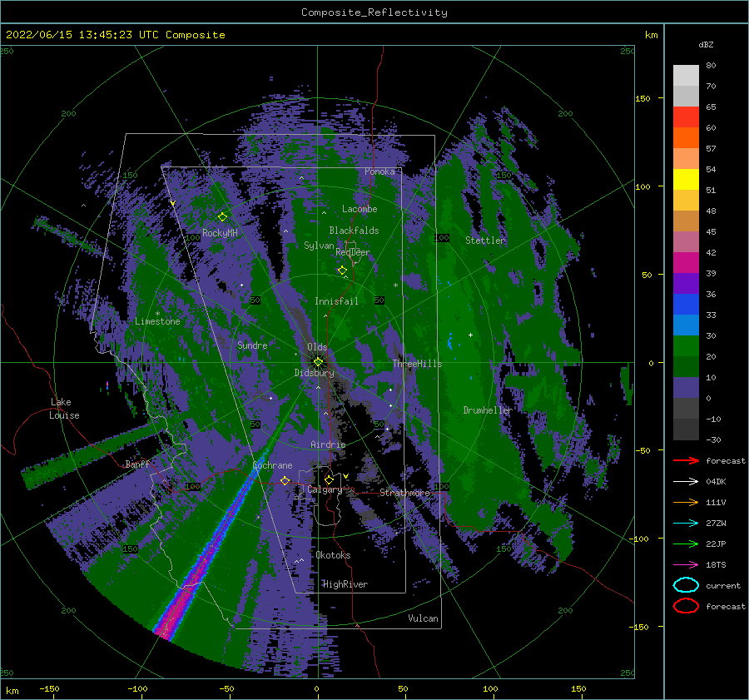Click the km label at bottom left
The image size is (749, 700).
pyautogui.click(x=12, y=691)
